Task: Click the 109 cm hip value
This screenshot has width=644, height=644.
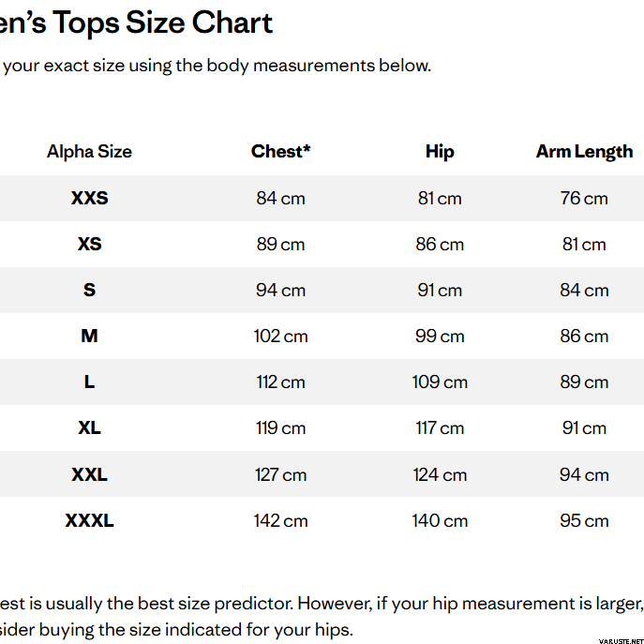Action: tap(440, 382)
